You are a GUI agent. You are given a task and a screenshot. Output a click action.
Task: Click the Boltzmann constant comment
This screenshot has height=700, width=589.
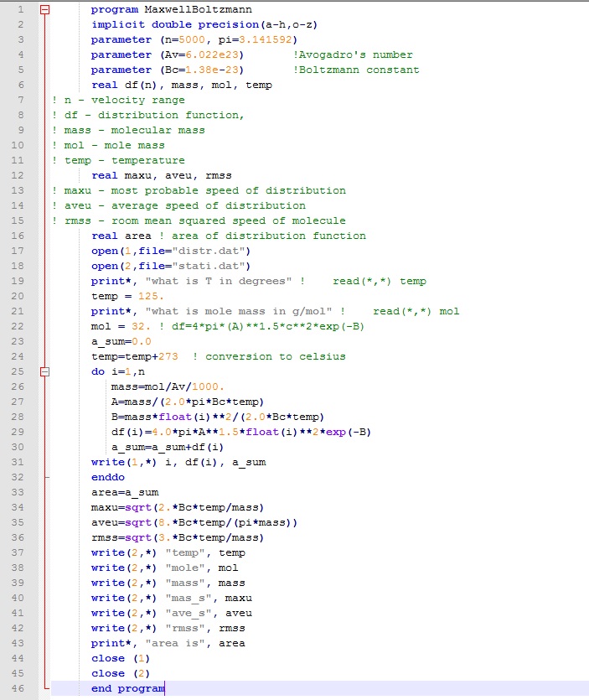pyautogui.click(x=356, y=70)
